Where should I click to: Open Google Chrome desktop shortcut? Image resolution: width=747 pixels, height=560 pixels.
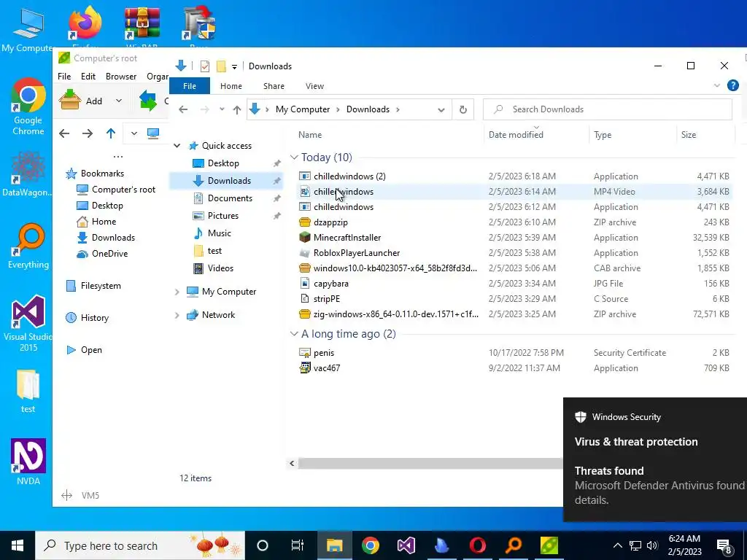pos(28,106)
